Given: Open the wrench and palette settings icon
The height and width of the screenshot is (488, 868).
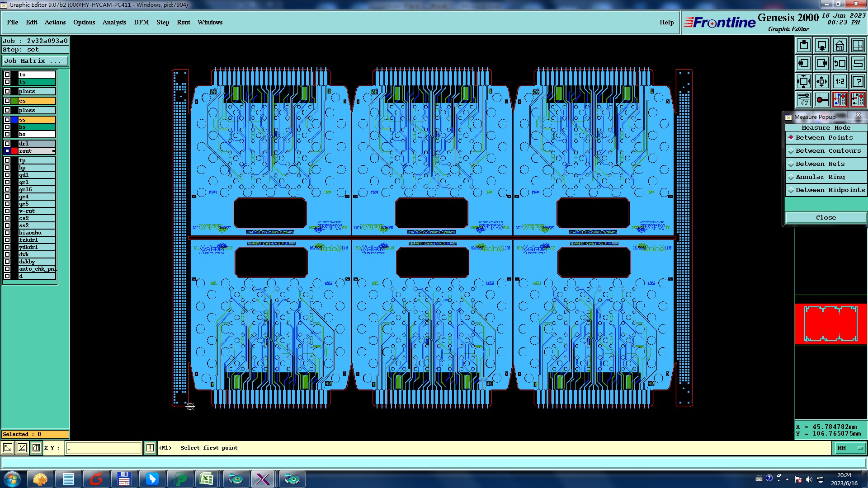Looking at the screenshot, I should pyautogui.click(x=803, y=99).
